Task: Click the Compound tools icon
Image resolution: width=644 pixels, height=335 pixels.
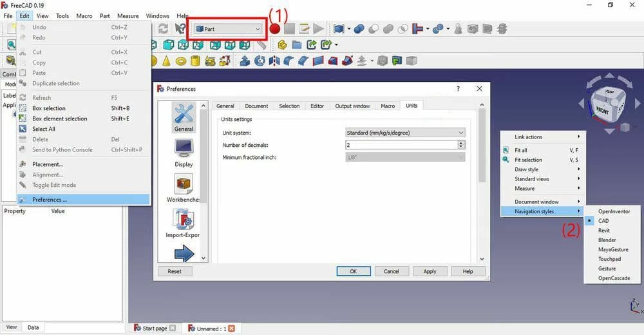Action: click(x=339, y=29)
